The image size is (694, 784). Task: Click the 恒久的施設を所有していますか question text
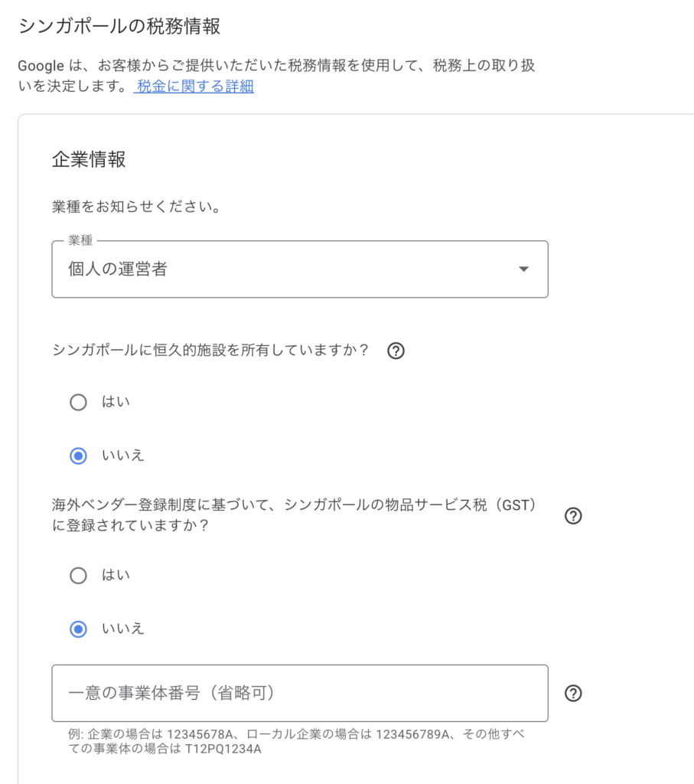210,350
